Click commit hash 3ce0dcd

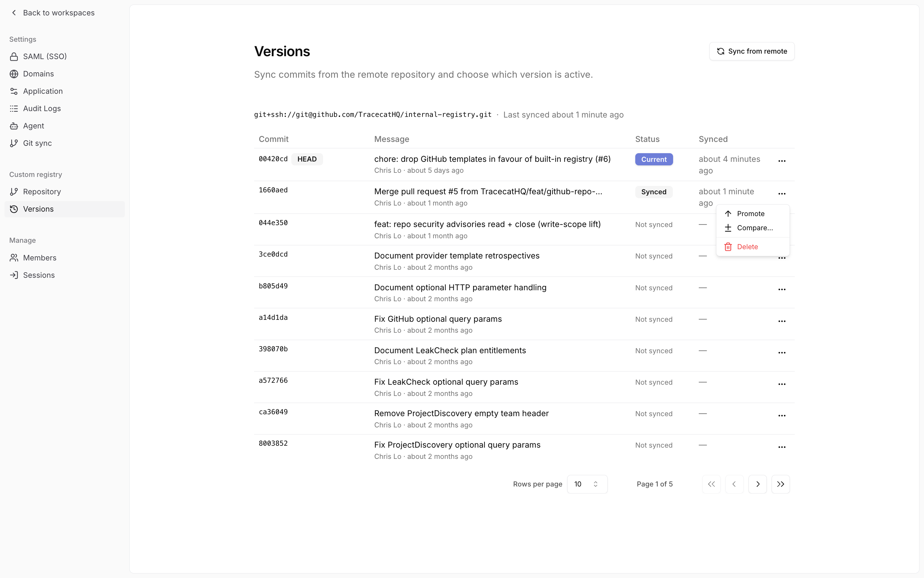[x=273, y=254]
